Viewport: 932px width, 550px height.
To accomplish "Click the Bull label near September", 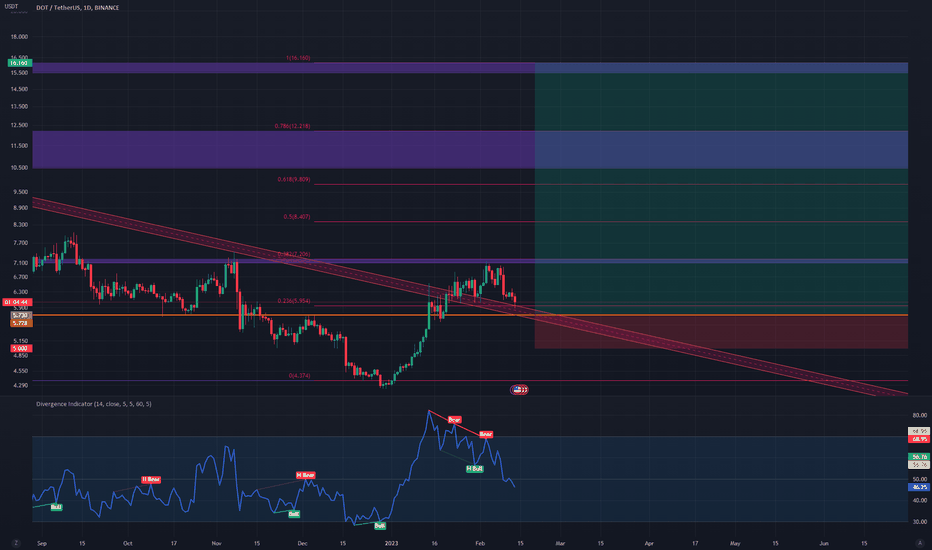I will point(56,507).
